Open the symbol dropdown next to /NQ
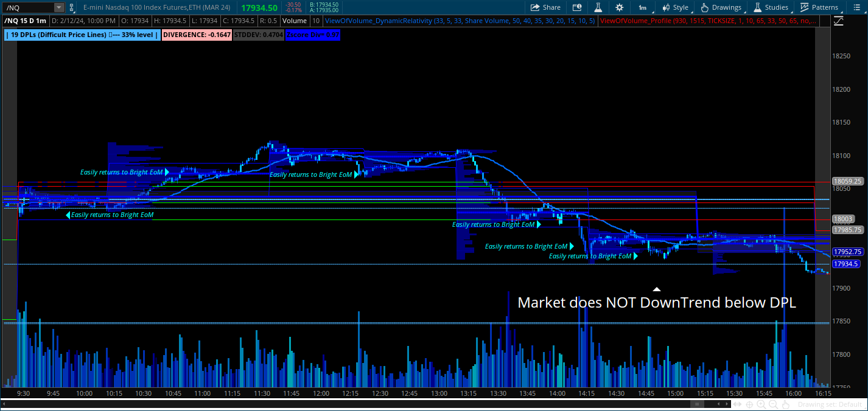Image resolution: width=868 pixels, height=411 pixels. point(58,7)
